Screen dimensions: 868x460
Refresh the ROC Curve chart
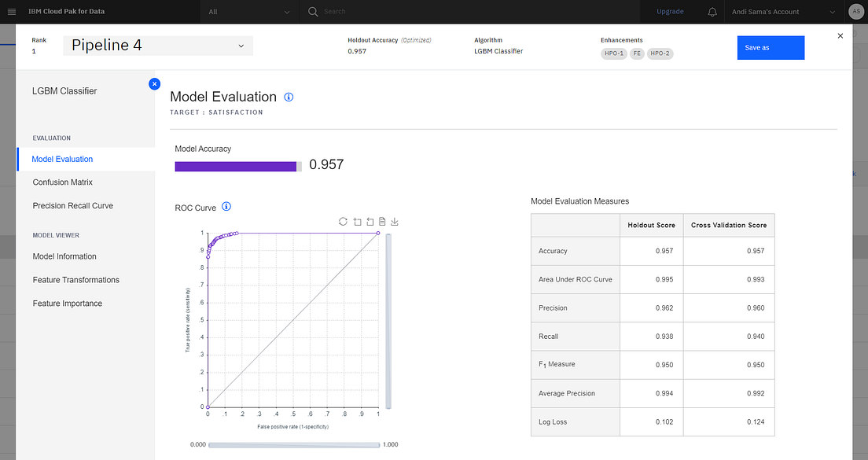(x=343, y=222)
